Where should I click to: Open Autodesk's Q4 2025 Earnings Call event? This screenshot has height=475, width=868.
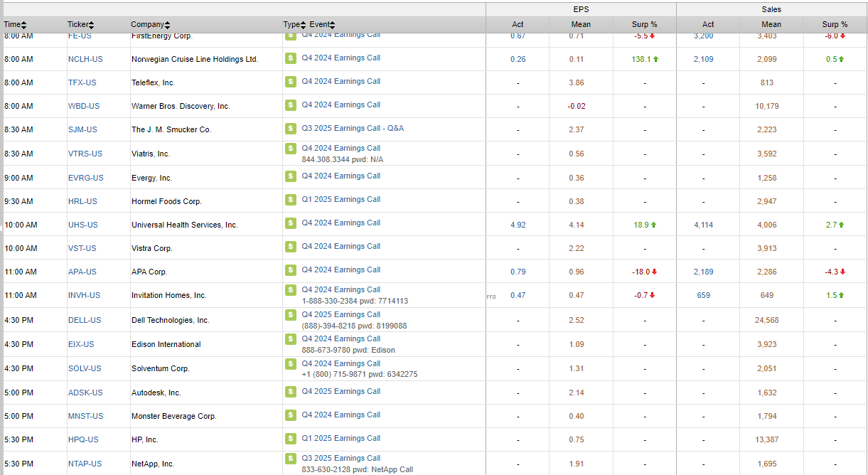coord(341,391)
